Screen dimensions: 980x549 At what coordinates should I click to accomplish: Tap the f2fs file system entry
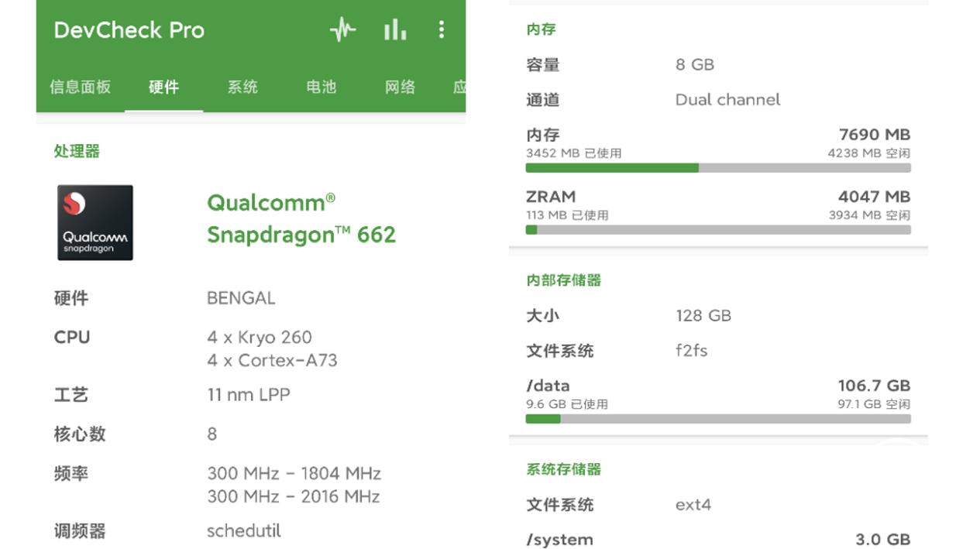(x=689, y=351)
